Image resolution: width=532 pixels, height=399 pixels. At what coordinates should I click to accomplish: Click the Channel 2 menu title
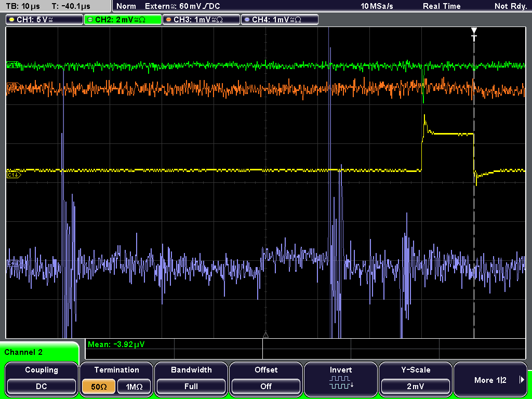tap(23, 352)
